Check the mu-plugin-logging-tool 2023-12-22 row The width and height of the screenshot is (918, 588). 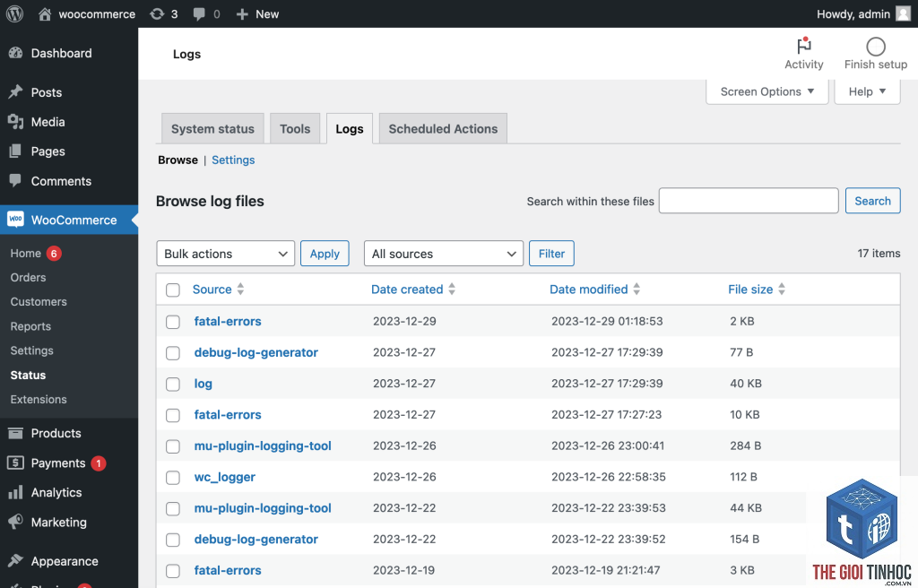click(173, 508)
